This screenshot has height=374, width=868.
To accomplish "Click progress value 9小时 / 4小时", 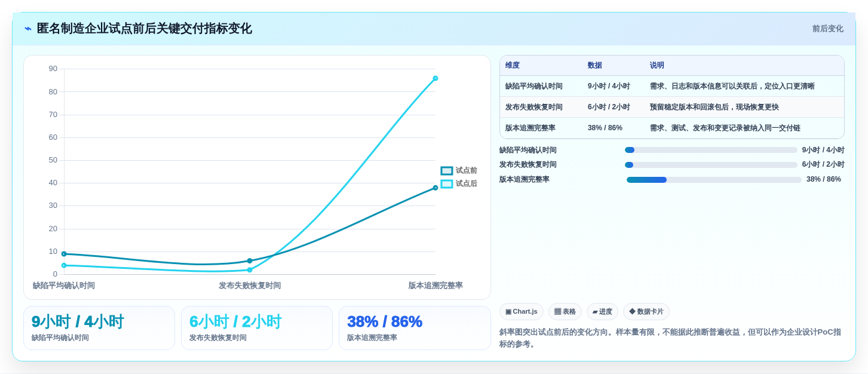I will tap(823, 151).
